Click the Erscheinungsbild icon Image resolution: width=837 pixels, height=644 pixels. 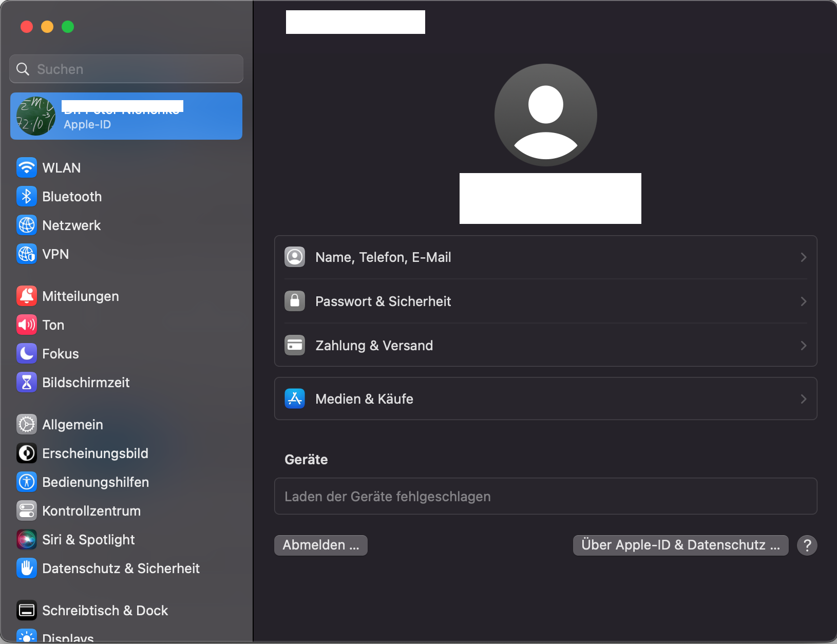pos(27,453)
